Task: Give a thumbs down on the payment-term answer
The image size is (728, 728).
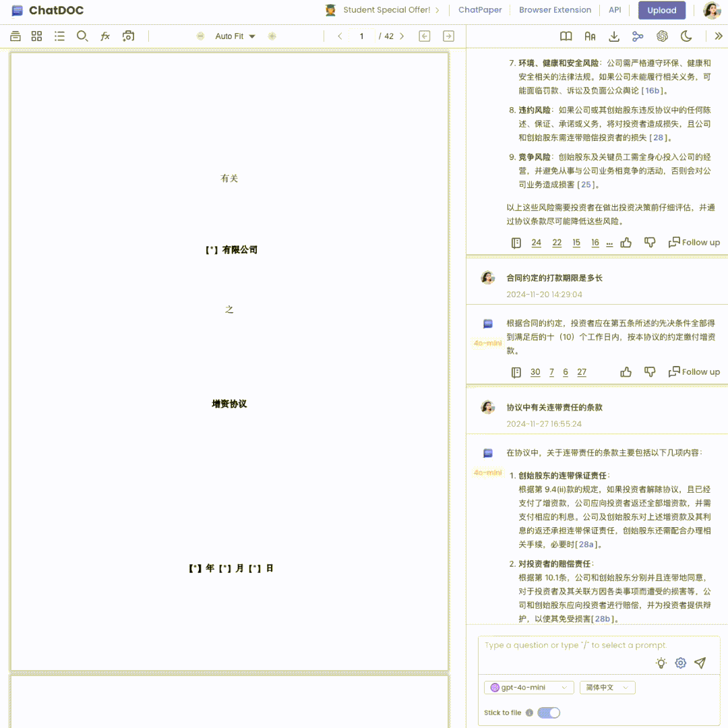Action: [x=649, y=371]
